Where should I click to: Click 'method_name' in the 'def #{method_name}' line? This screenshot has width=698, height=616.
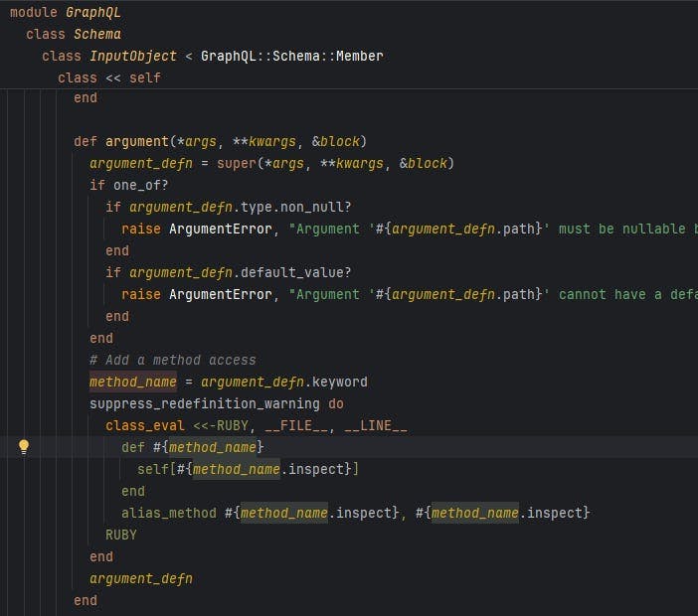[x=213, y=447]
